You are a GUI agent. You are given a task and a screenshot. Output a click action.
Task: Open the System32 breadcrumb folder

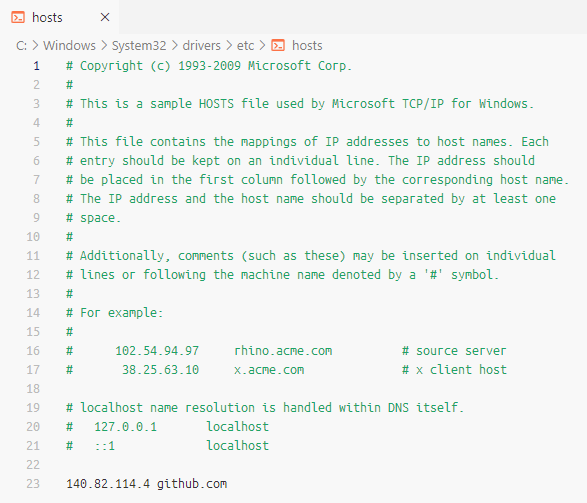click(x=139, y=45)
